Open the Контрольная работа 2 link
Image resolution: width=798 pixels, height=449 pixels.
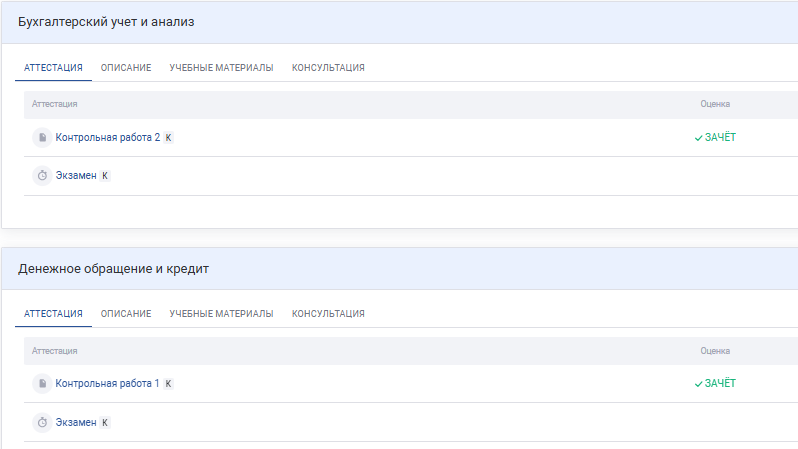point(107,138)
